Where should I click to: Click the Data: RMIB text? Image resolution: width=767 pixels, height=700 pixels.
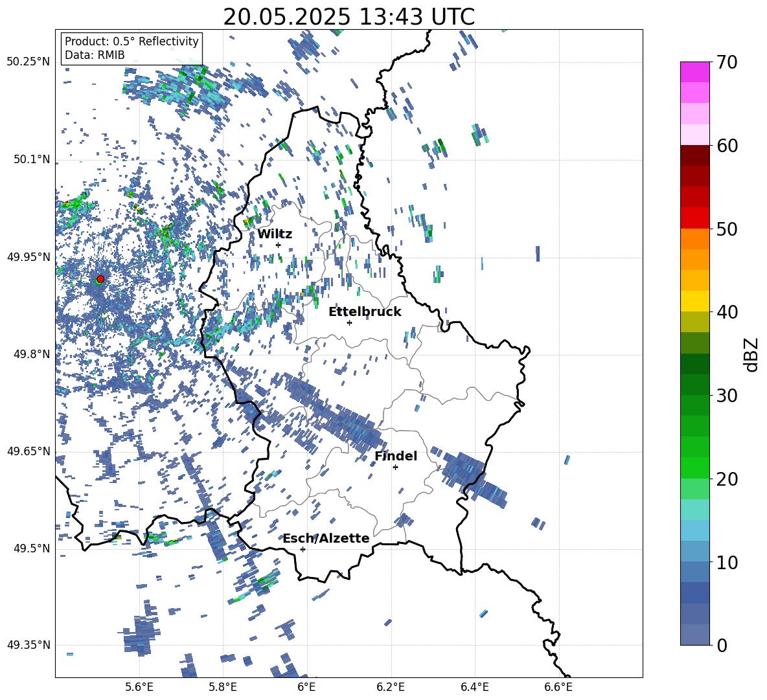point(95,55)
